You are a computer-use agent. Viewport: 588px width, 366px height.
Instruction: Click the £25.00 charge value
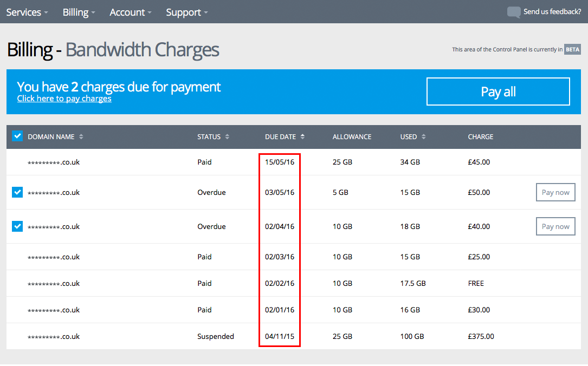click(479, 257)
